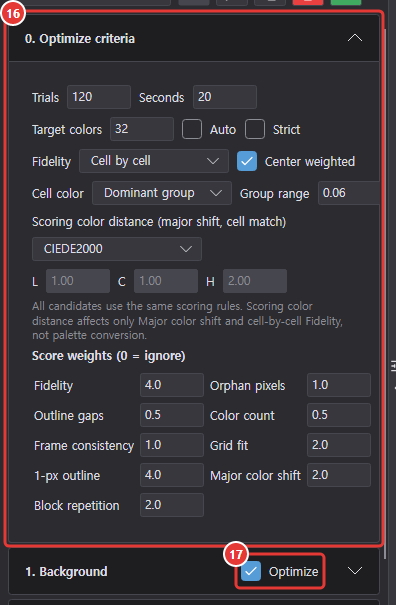Click the Grid fit weight field
396x605 pixels.
click(339, 445)
